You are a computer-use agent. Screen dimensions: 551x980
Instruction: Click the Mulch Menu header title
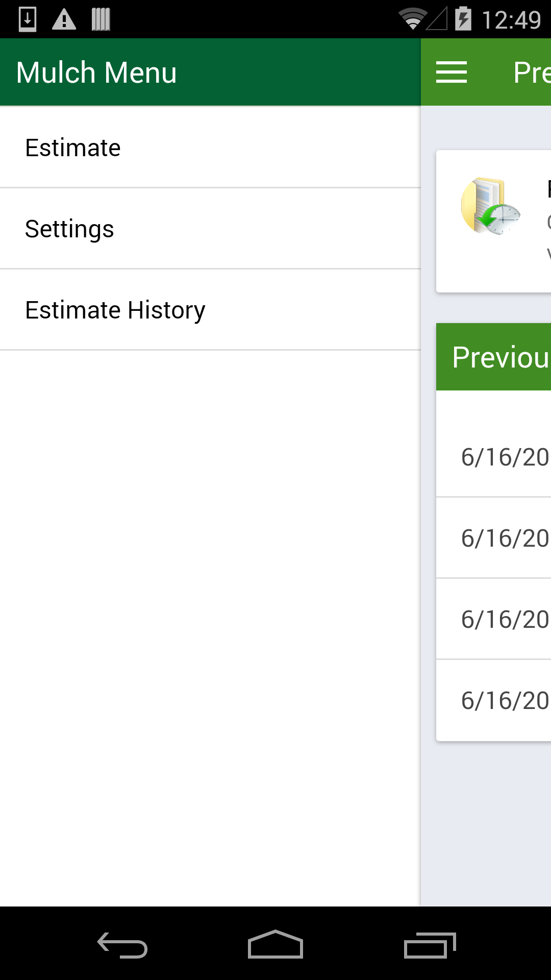click(97, 72)
